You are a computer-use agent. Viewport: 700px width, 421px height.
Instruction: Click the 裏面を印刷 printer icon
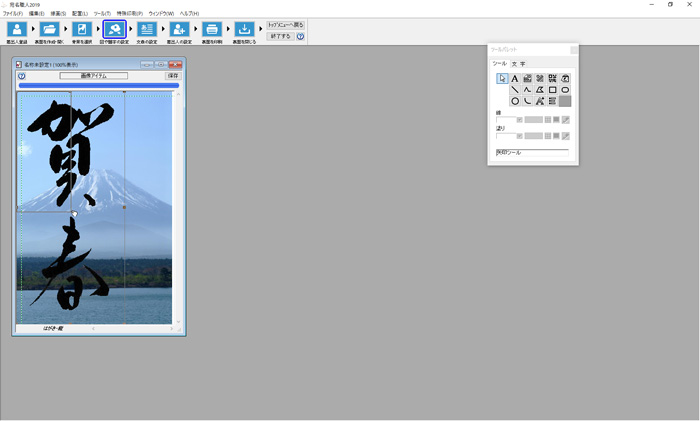pos(212,31)
